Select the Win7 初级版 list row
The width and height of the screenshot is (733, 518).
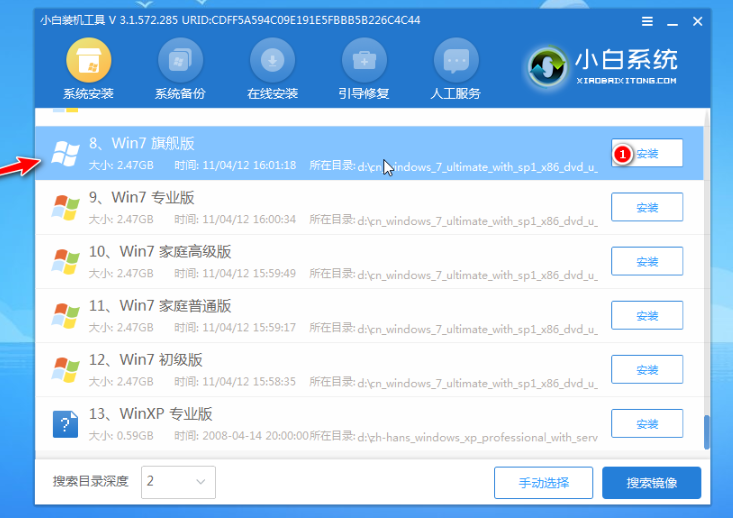[x=320, y=370]
